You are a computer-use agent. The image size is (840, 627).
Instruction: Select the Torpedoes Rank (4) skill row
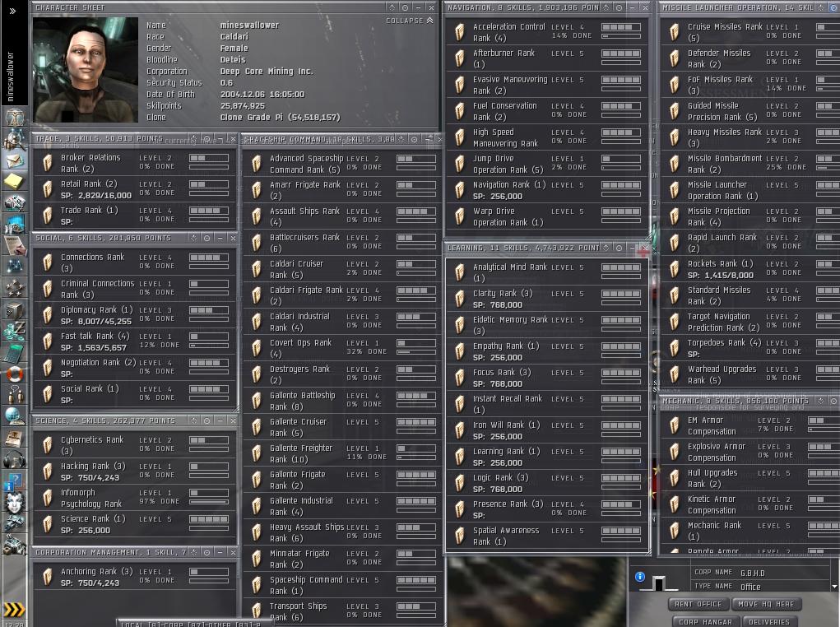750,348
